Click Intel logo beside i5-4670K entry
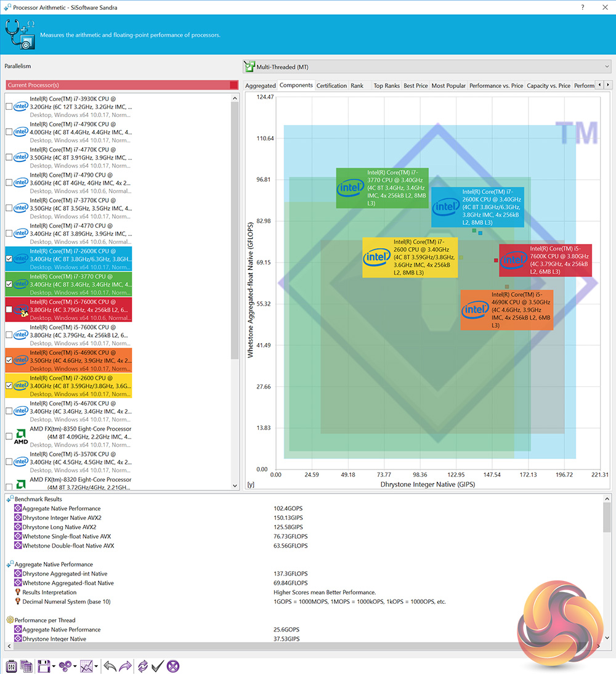 [20, 411]
